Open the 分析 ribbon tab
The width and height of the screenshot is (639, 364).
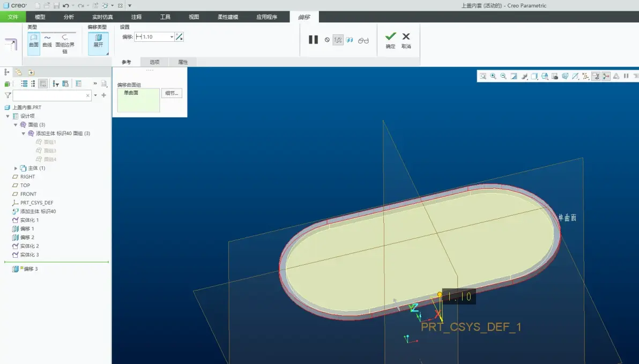[x=69, y=17]
